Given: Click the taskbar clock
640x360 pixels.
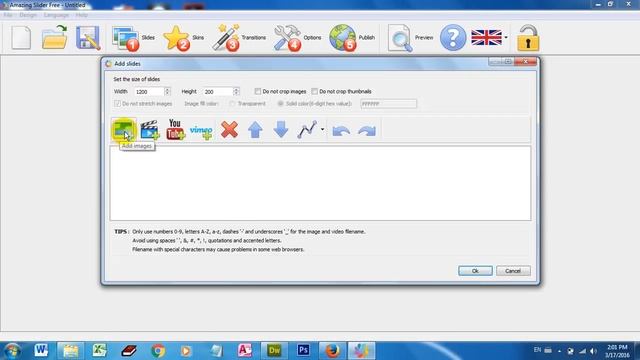Looking at the screenshot, I should (x=618, y=351).
